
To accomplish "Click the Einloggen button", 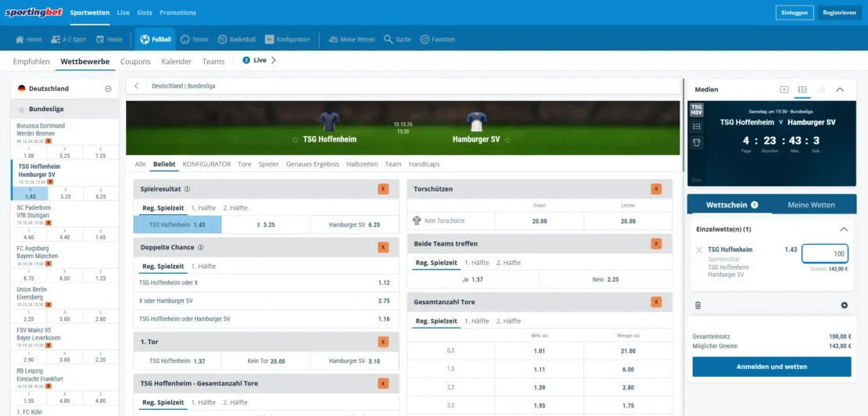I will point(795,13).
